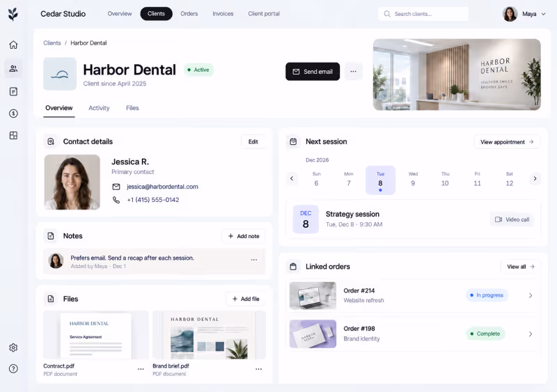
Task: Click the Next session calendar icon
Action: coord(293,141)
